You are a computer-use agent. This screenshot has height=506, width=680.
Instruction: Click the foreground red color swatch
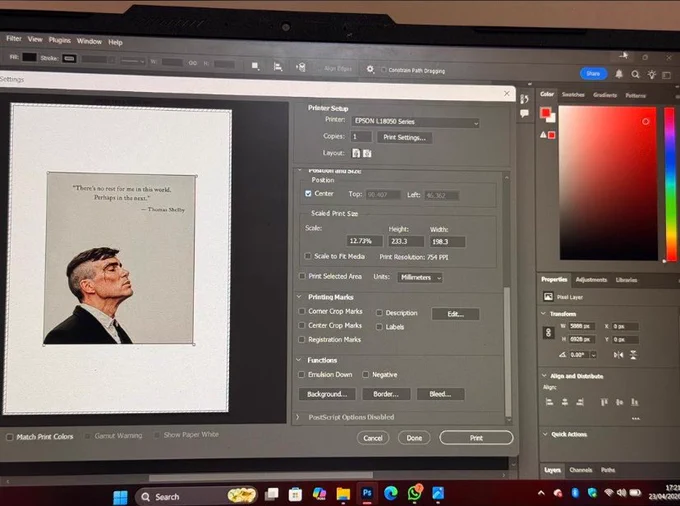point(545,113)
